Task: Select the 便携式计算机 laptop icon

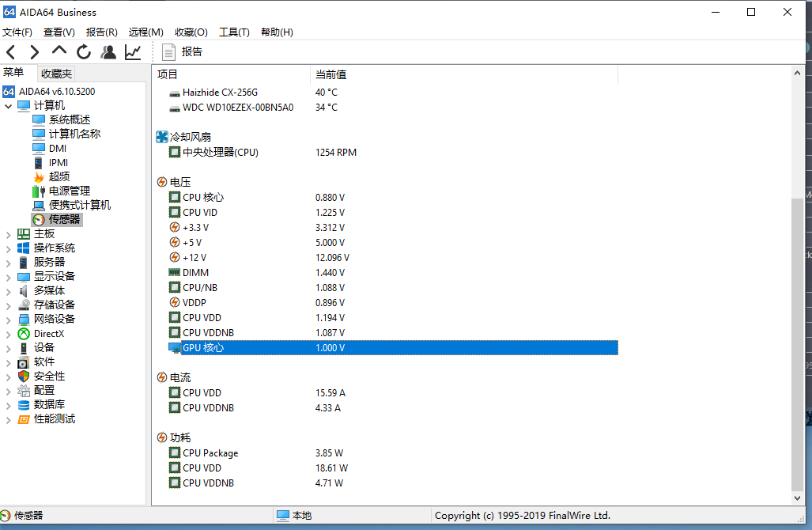Action: point(38,205)
